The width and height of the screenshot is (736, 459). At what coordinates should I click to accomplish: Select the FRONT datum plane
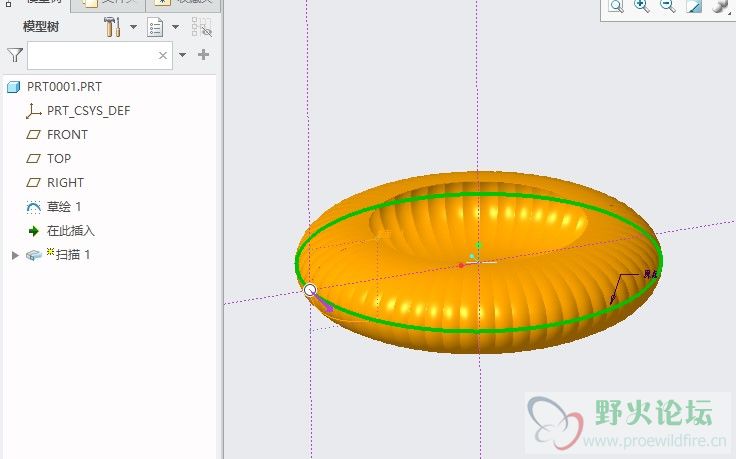click(67, 135)
